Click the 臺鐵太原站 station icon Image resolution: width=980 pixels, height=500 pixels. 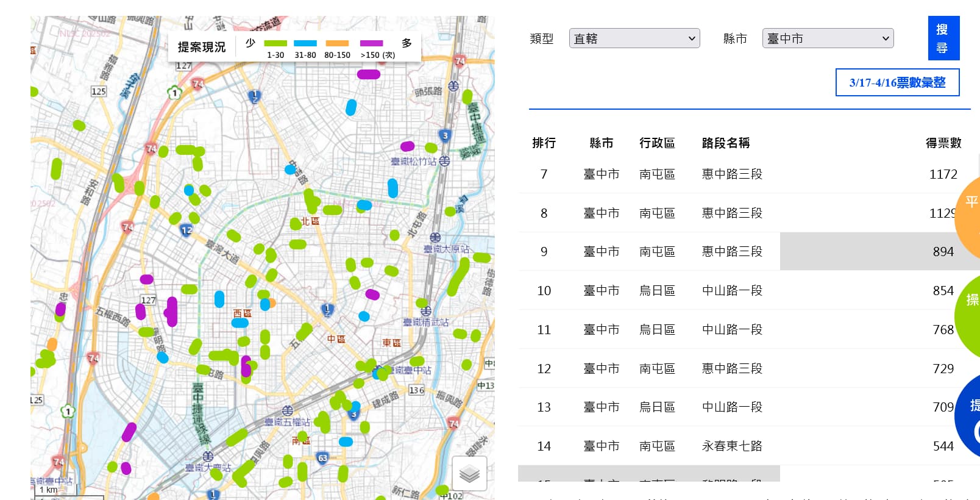coord(435,237)
